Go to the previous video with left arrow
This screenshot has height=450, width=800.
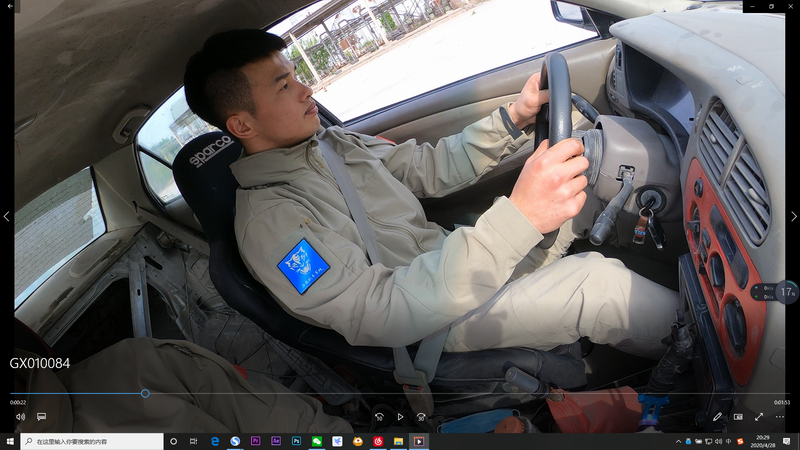click(7, 216)
